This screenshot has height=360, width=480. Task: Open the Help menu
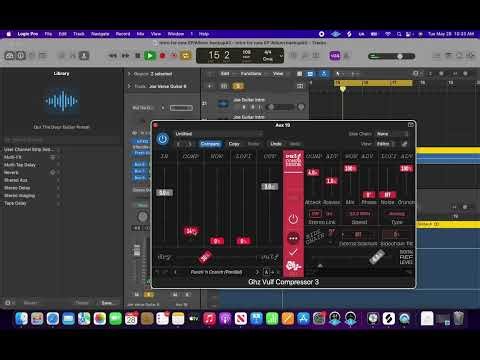pyautogui.click(x=204, y=34)
